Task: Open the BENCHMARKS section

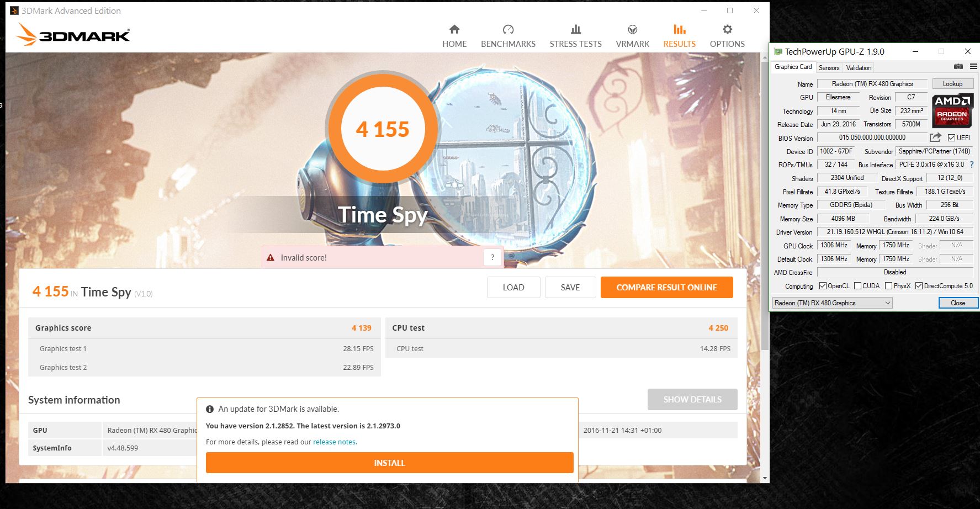Action: [508, 36]
